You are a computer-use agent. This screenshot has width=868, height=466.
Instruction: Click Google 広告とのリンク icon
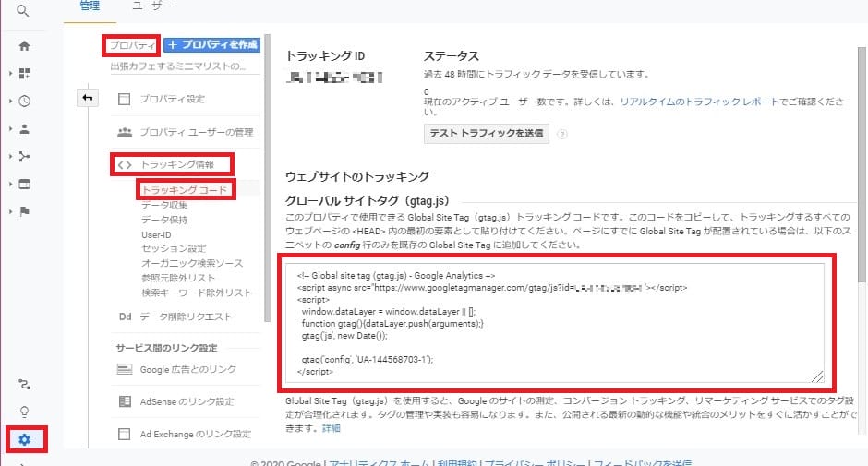[125, 369]
